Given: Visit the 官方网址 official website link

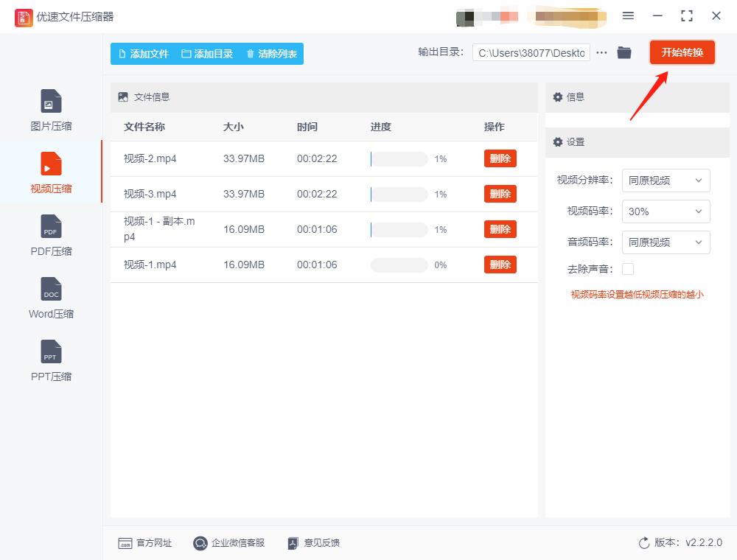Looking at the screenshot, I should coord(146,543).
